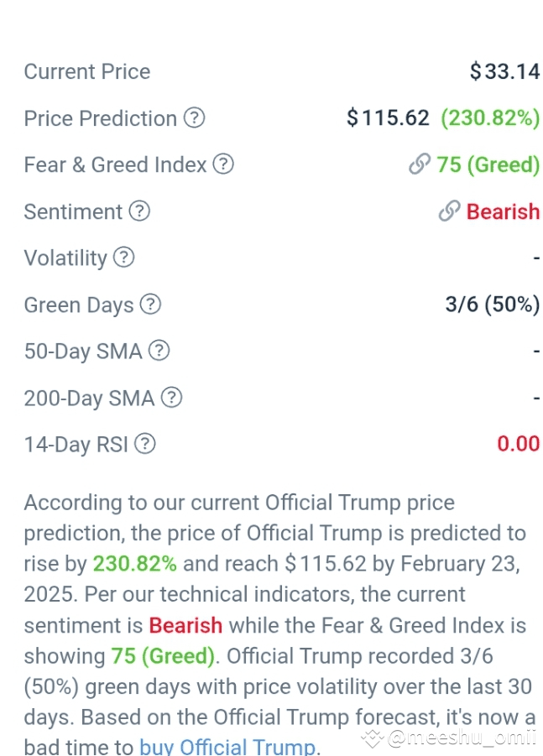Click link icon beside 75 (Greed)

[420, 164]
